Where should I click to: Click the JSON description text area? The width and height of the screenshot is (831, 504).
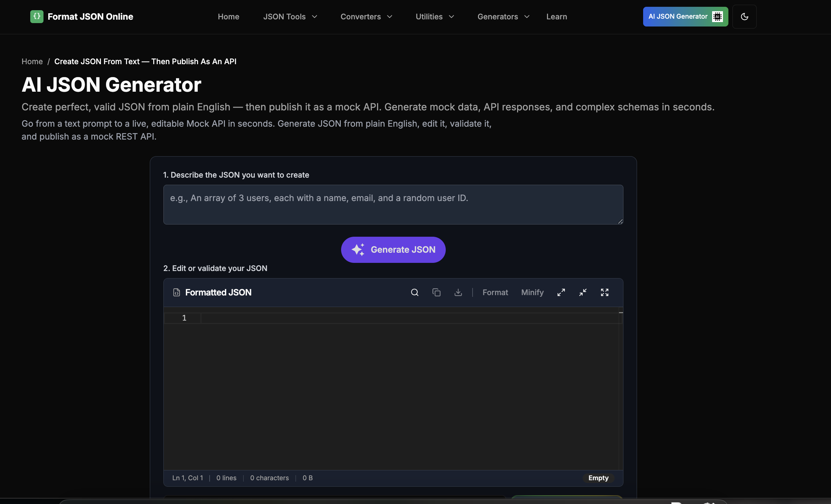tap(393, 204)
